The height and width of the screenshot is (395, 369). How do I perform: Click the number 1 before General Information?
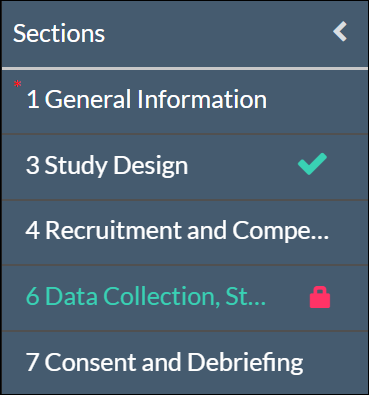click(33, 99)
